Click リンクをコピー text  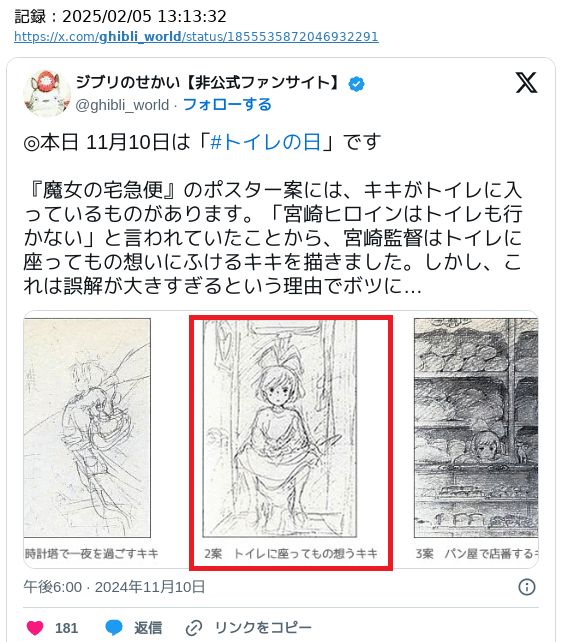click(x=263, y=628)
